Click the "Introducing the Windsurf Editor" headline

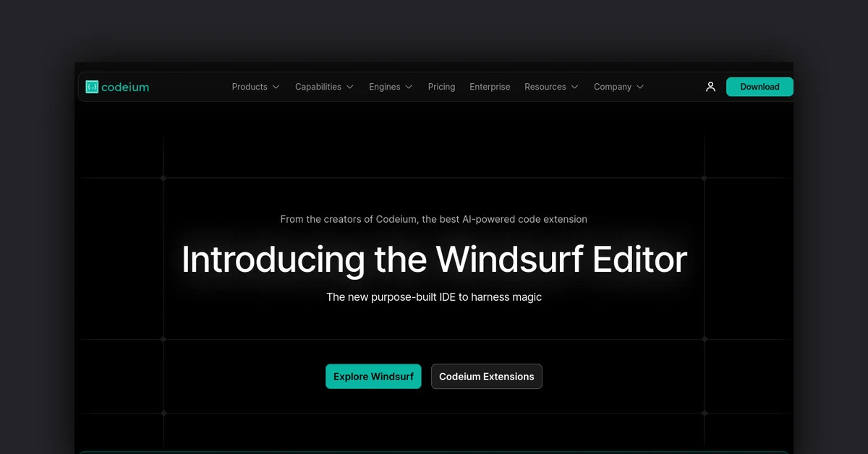pyautogui.click(x=434, y=260)
